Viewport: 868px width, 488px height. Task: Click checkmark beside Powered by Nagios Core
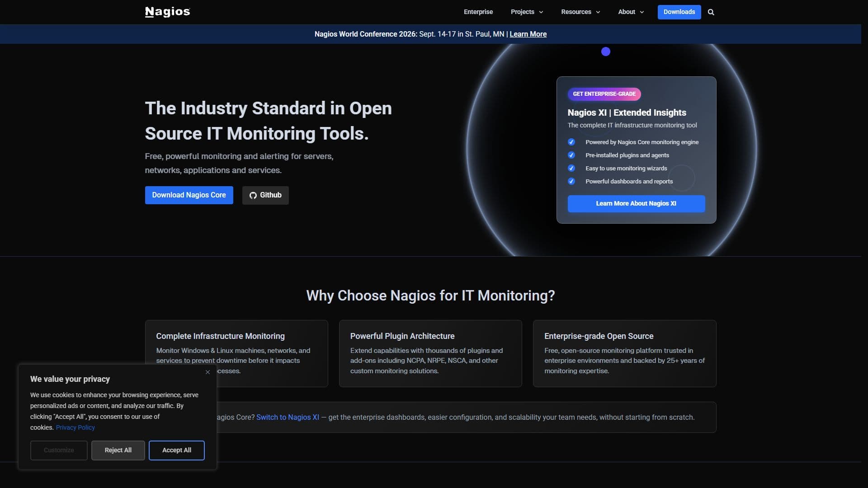pyautogui.click(x=571, y=142)
